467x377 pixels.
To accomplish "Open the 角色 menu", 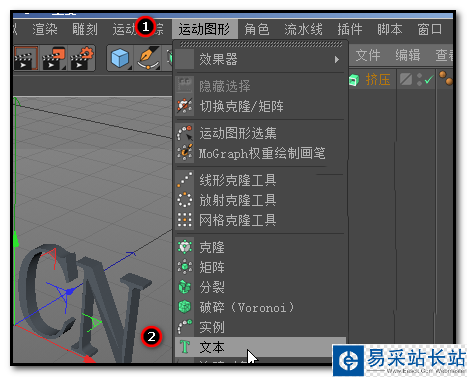I will pos(257,29).
